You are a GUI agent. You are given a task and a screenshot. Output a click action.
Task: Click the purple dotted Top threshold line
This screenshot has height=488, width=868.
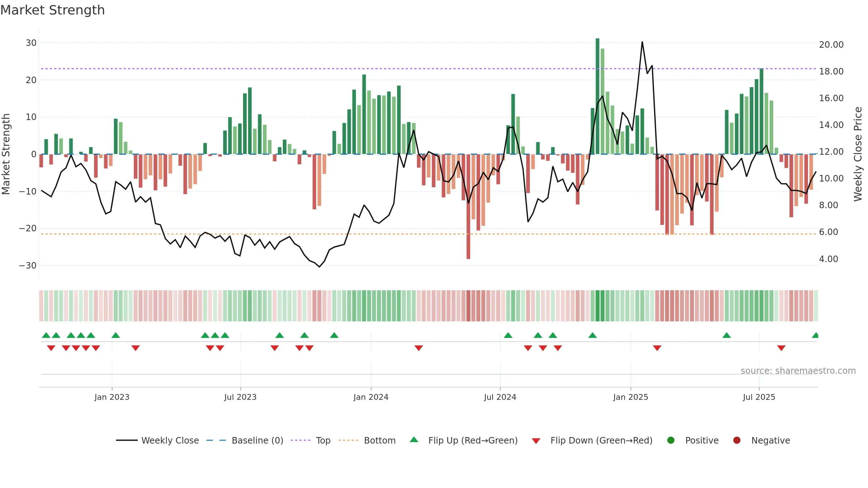pos(429,69)
